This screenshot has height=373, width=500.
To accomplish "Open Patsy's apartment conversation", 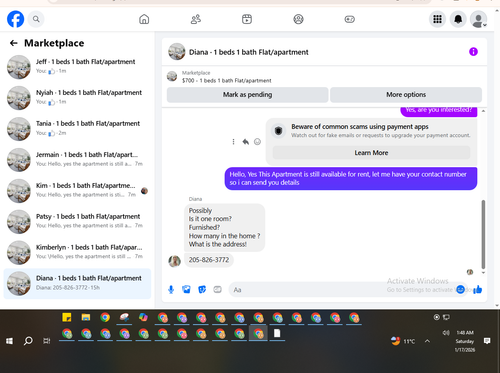I will pos(77,222).
